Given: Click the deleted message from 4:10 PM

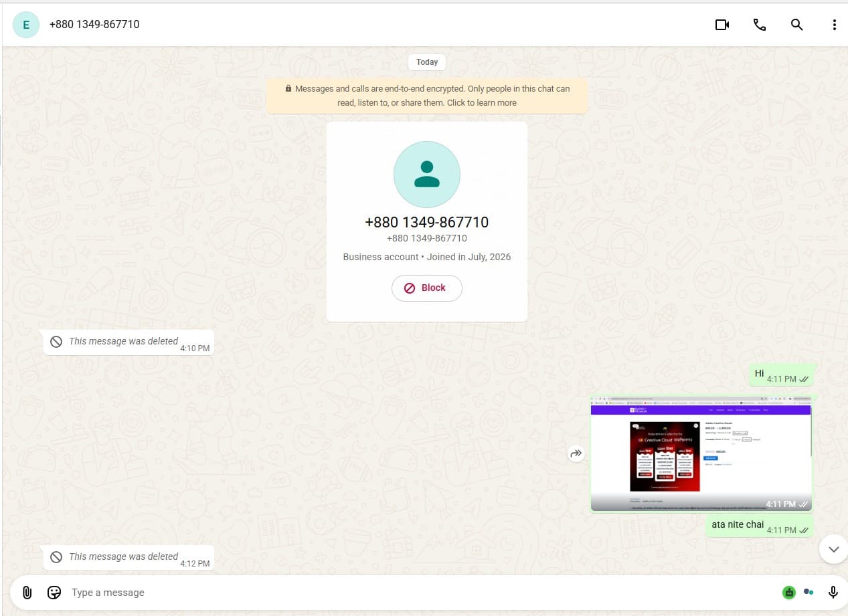Looking at the screenshot, I should click(129, 342).
